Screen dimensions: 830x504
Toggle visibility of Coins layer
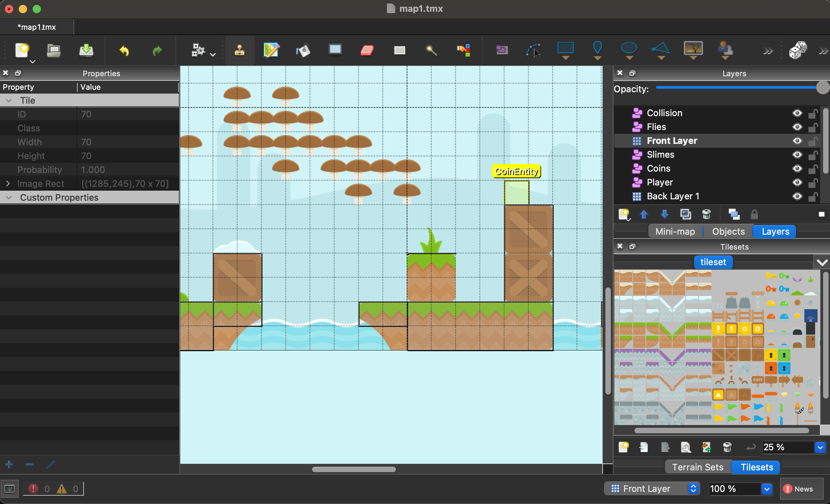click(x=797, y=168)
